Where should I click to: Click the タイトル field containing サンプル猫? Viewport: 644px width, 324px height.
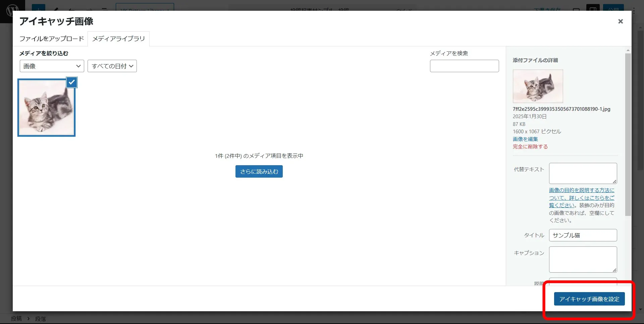[583, 235]
